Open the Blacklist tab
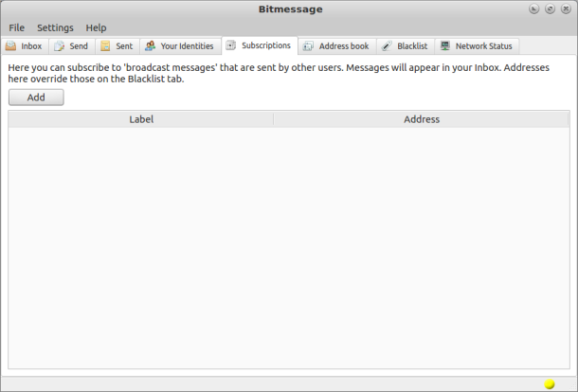This screenshot has width=578, height=392. 406,46
